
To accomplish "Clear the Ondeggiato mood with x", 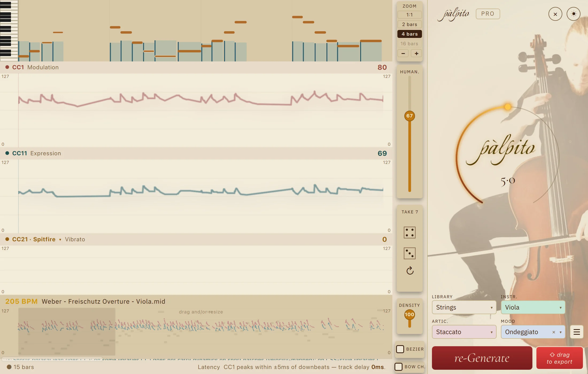I will [554, 332].
